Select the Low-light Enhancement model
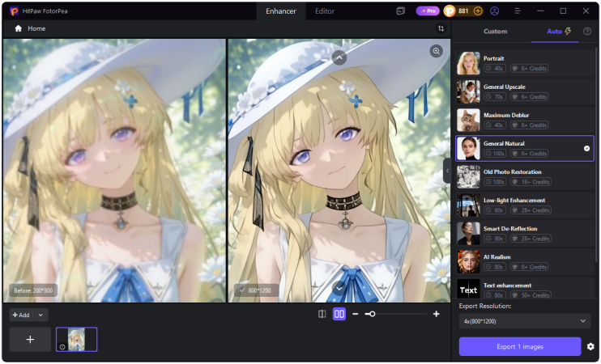 (525, 205)
